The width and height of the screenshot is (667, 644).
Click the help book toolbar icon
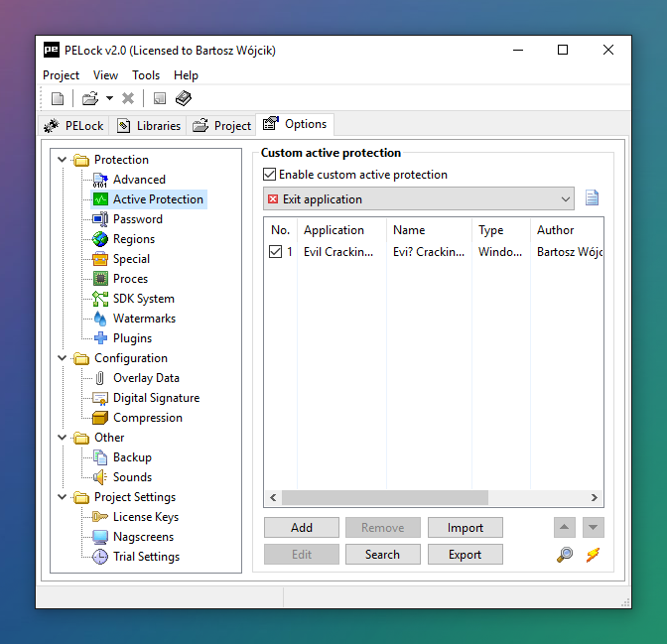click(184, 98)
